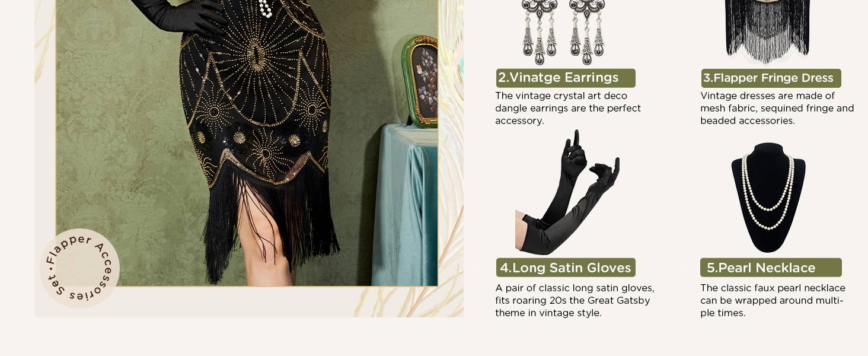Select the right vintage dangle earring image
This screenshot has height=356, width=868.
pyautogui.click(x=586, y=31)
